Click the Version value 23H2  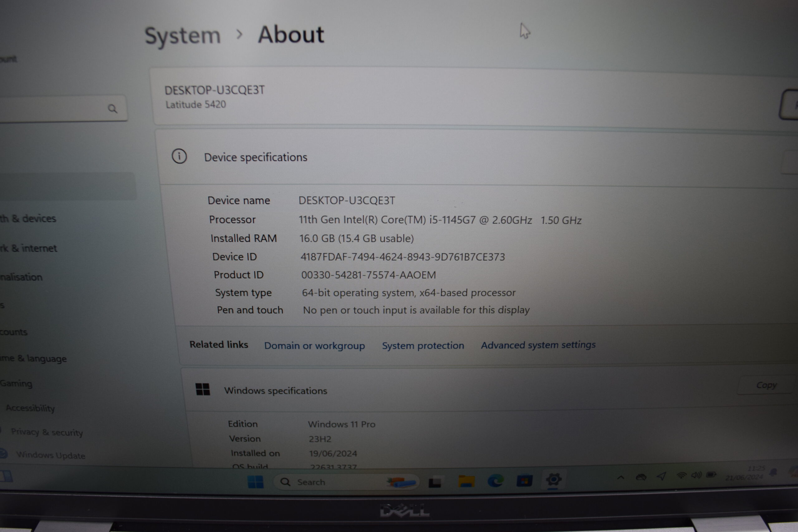[320, 439]
